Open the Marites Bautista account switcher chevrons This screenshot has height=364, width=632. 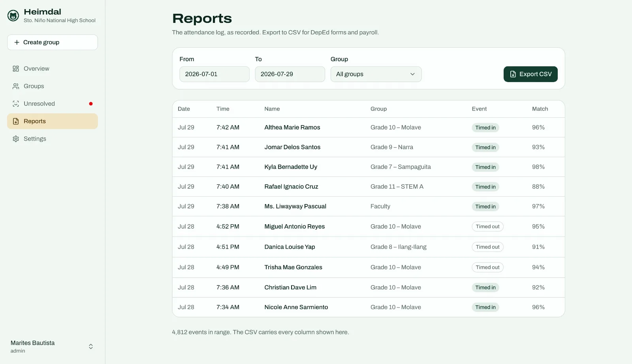[x=91, y=347]
